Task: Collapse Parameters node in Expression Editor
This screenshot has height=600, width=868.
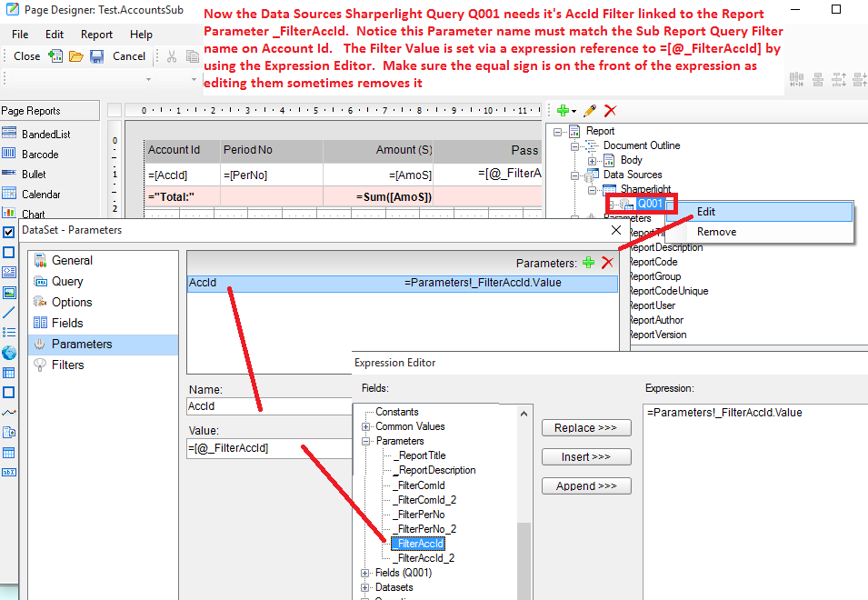Action: point(365,441)
